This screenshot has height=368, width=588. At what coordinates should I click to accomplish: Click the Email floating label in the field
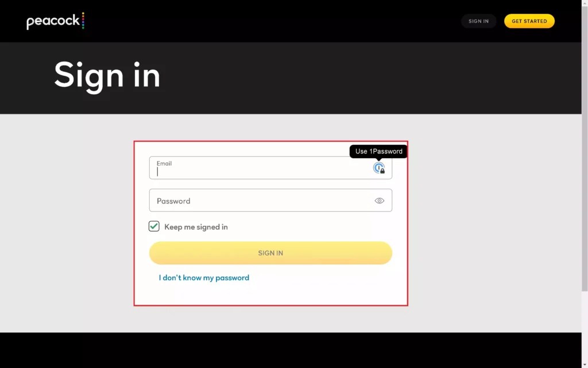point(165,163)
